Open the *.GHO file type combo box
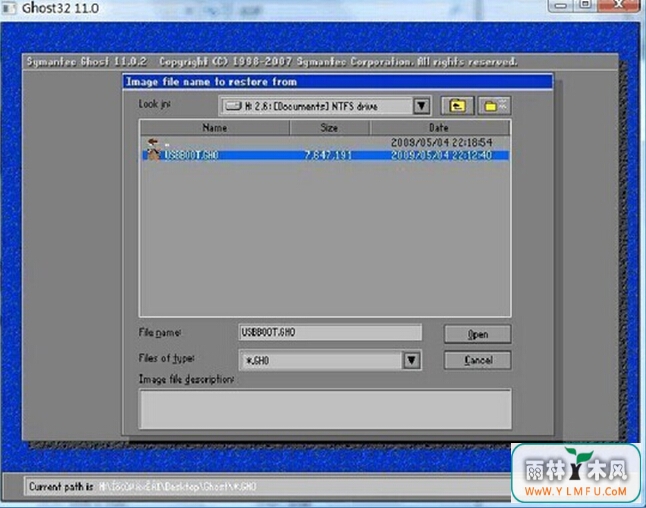Screen dimensions: 646x508 [330, 361]
